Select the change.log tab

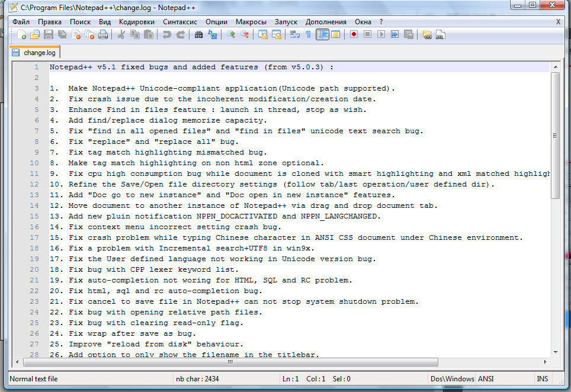34,53
